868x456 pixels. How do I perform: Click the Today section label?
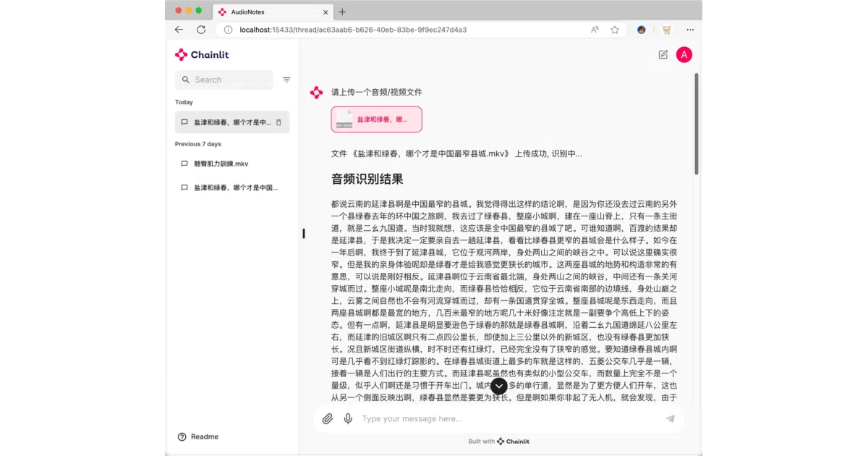point(184,102)
